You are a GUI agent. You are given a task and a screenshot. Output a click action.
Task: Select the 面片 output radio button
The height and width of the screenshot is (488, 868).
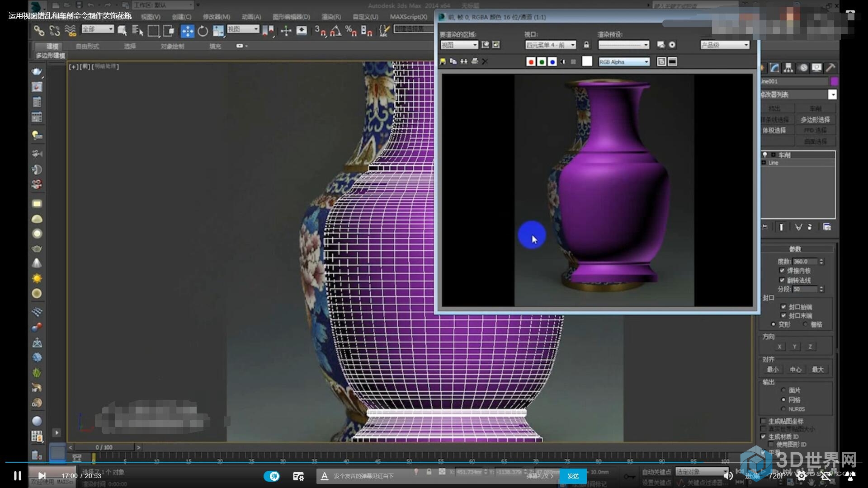[783, 390]
